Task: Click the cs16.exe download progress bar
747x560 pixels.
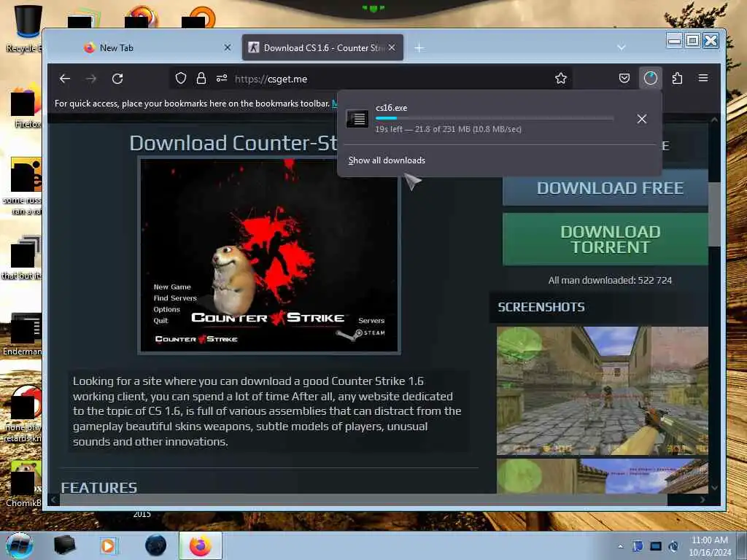Action: click(495, 118)
